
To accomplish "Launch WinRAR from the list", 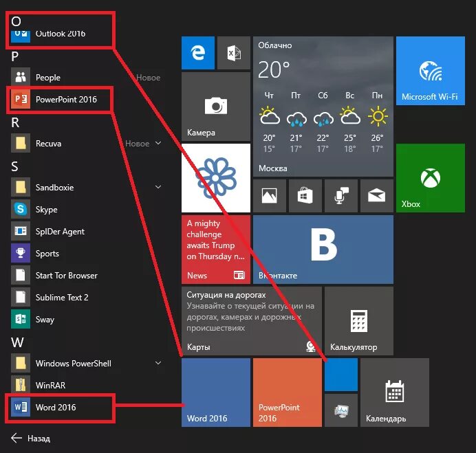I will click(x=87, y=385).
